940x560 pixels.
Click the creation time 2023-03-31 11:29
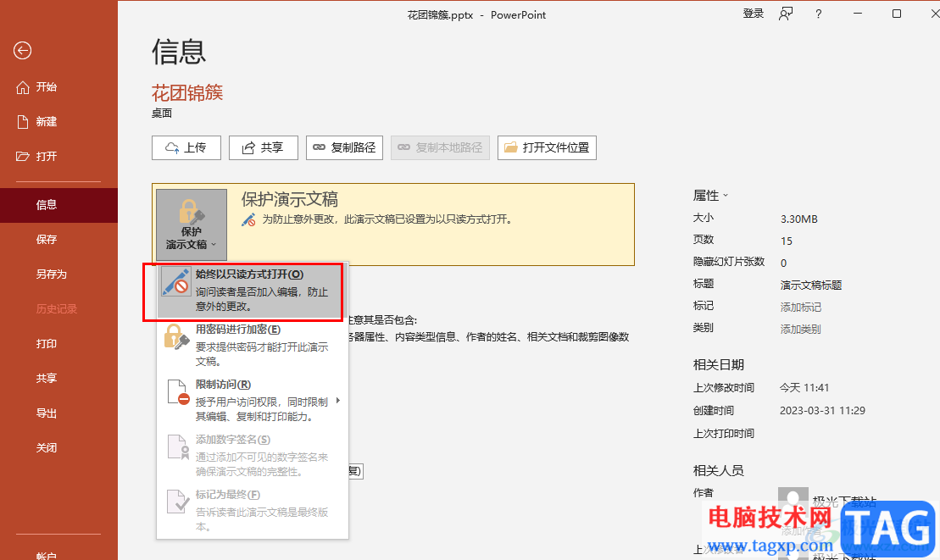coord(822,411)
